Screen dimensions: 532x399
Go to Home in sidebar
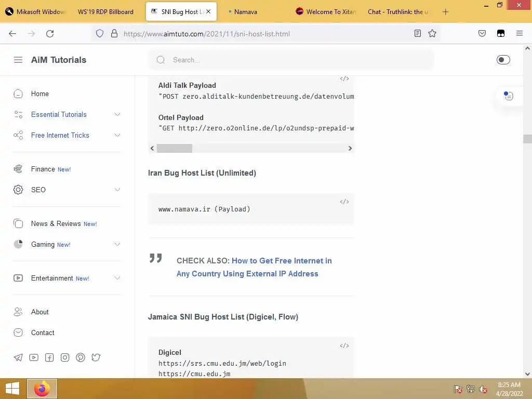point(39,94)
